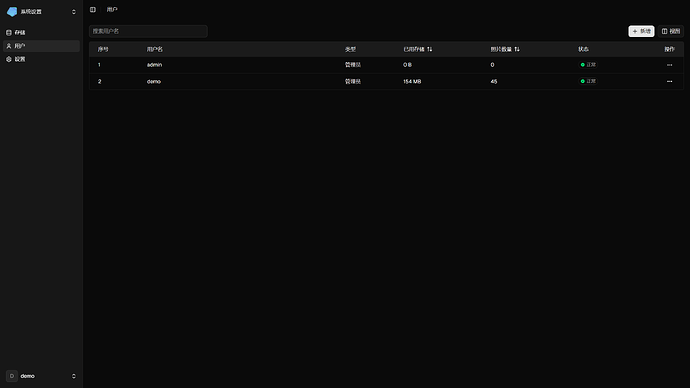Click the green 正常 status of admin
Screen dimensions: 690x388
pos(588,65)
